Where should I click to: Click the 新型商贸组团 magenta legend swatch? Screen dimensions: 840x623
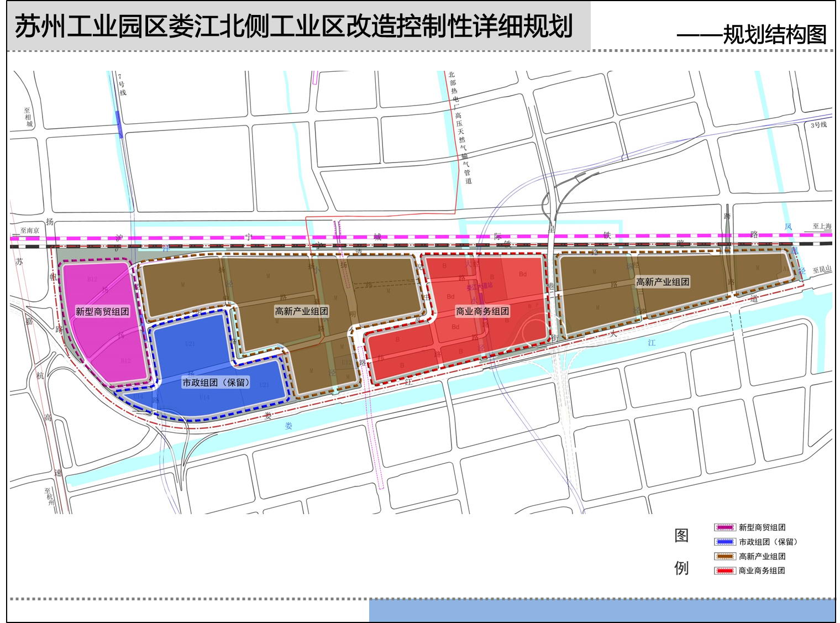(x=724, y=527)
